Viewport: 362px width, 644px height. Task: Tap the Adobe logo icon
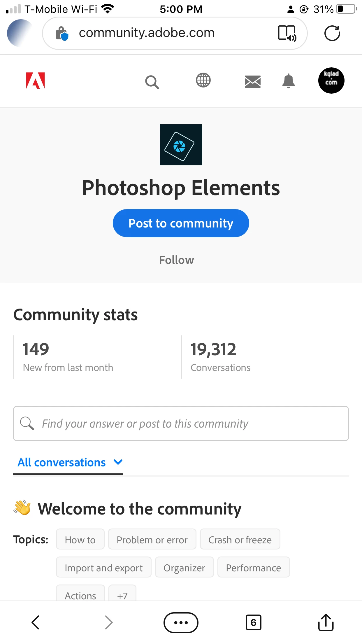[x=36, y=80]
